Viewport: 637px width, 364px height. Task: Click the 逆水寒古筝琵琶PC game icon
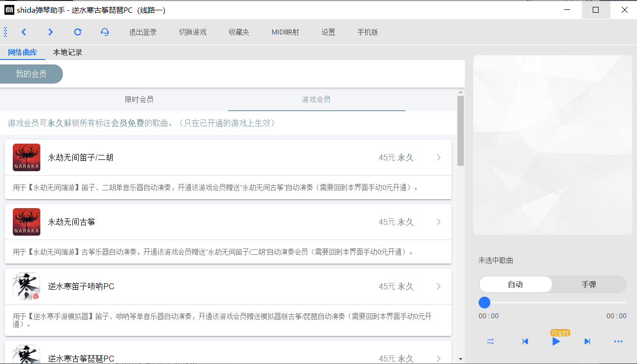(27, 355)
